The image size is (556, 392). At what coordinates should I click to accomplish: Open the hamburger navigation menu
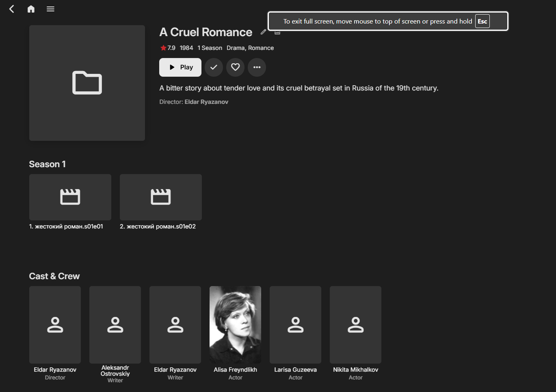click(50, 9)
